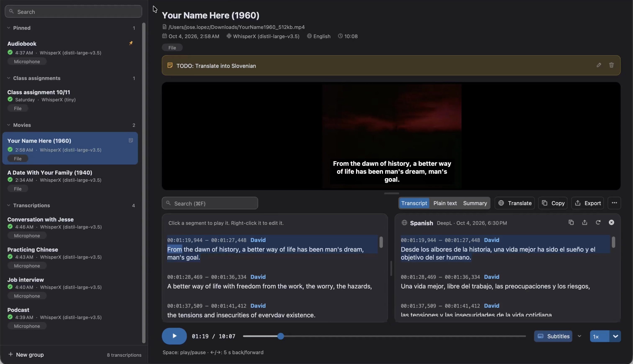
Task: Open the more options ellipsis menu
Action: point(614,203)
